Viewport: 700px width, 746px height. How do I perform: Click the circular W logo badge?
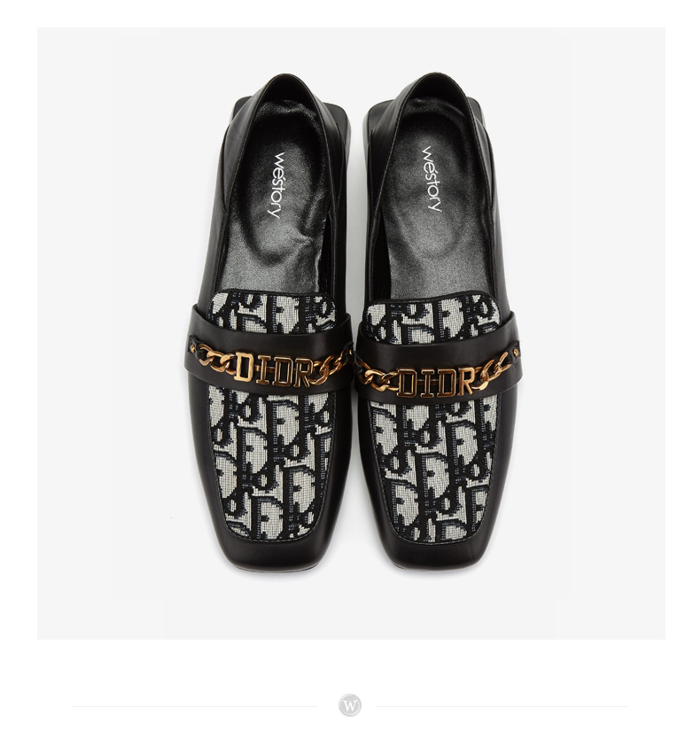[350, 705]
